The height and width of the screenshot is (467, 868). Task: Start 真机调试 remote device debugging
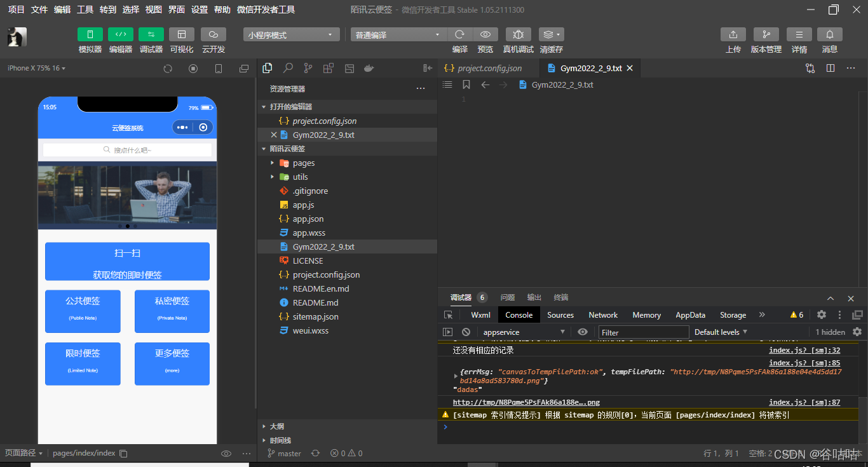(519, 35)
